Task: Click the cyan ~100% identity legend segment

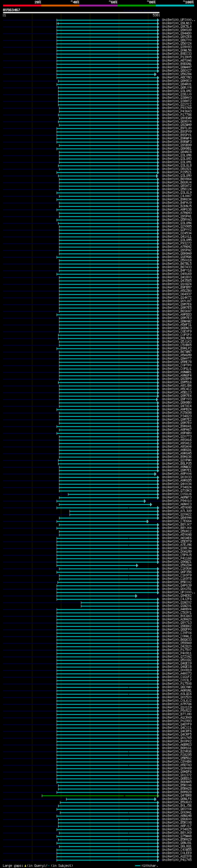Action: click(175, 6)
